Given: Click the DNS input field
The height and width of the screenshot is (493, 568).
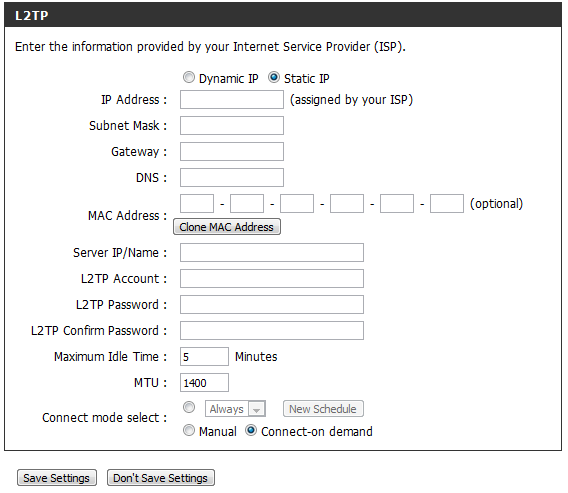Looking at the screenshot, I should (232, 178).
